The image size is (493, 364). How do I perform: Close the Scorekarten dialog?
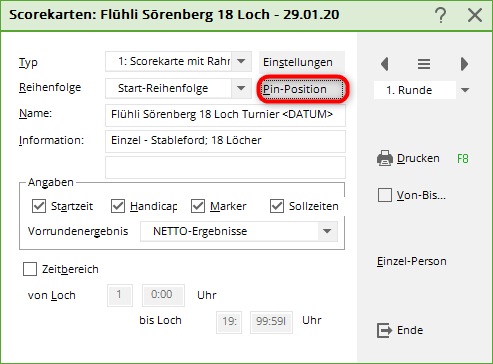tap(475, 15)
